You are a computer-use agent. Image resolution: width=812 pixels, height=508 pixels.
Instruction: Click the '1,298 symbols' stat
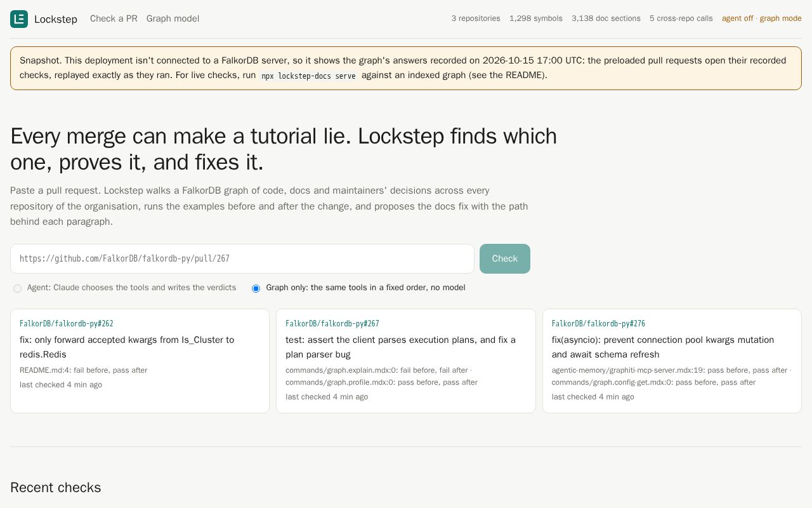[x=536, y=18]
